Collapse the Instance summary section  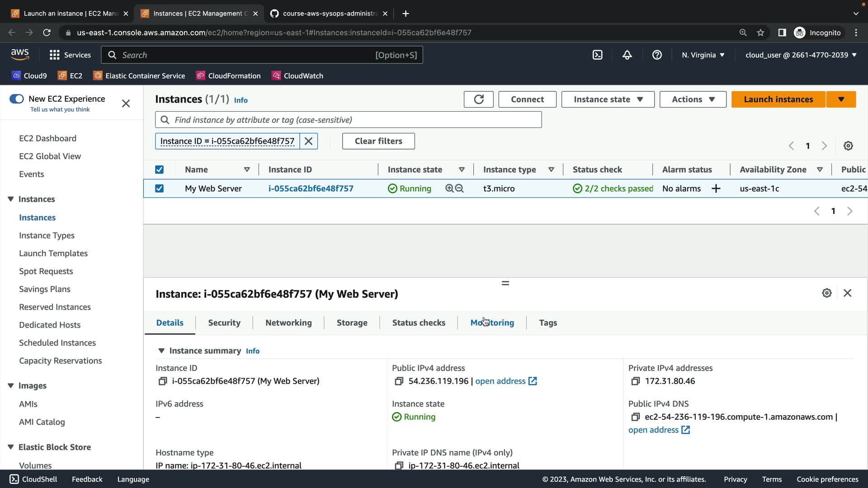coord(161,351)
